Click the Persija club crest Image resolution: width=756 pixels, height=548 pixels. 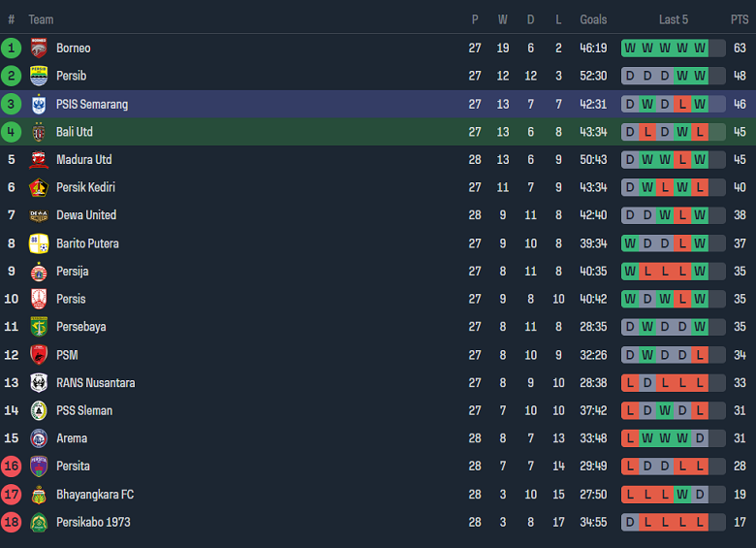[x=39, y=272]
